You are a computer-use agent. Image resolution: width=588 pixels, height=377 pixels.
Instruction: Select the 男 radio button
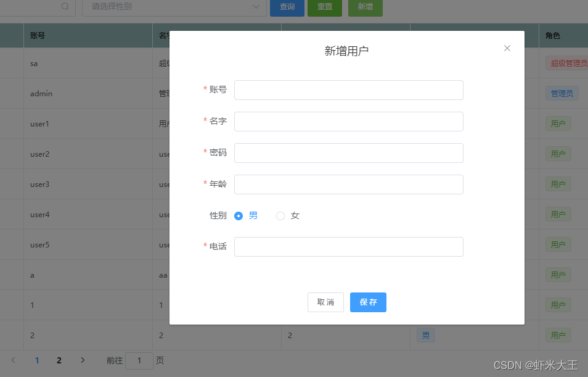pos(239,216)
